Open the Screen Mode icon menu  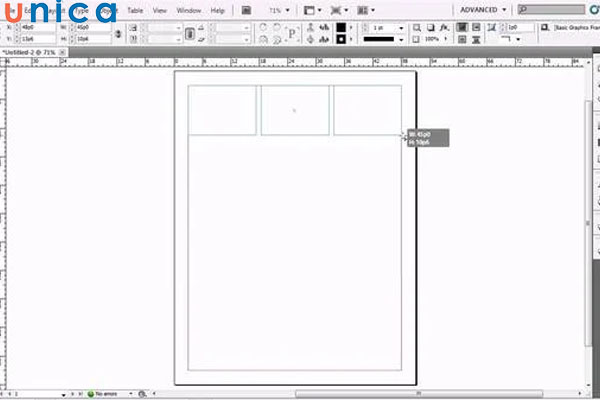click(x=336, y=10)
